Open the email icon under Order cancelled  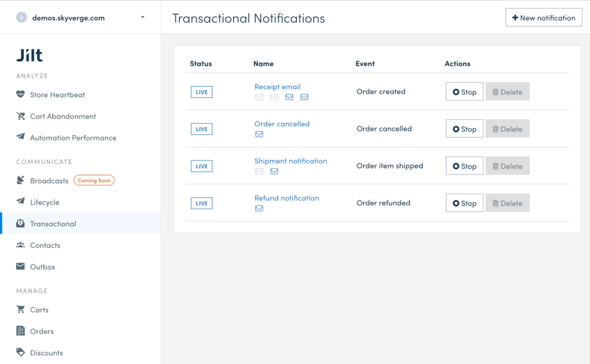(259, 134)
